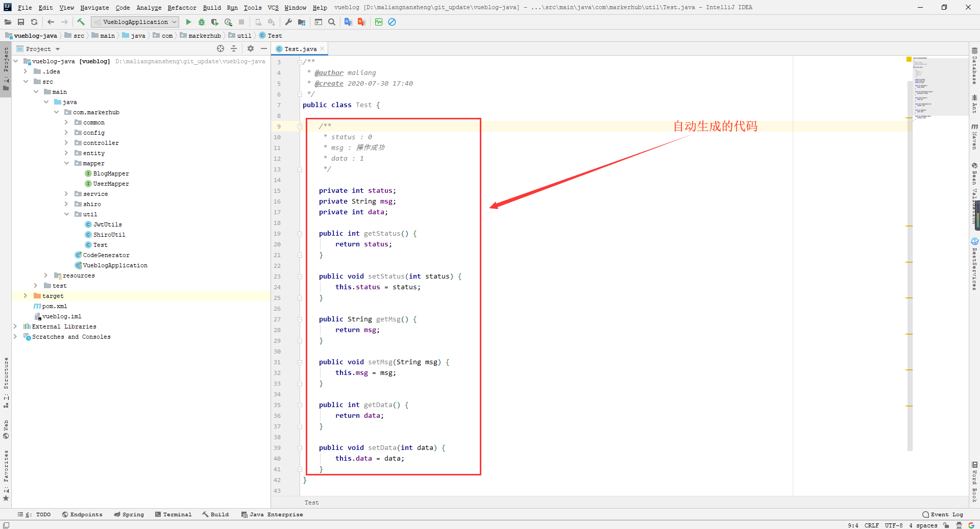Run VueblogApplication with the green play icon
Viewport: 980px width, 529px height.
click(x=188, y=22)
